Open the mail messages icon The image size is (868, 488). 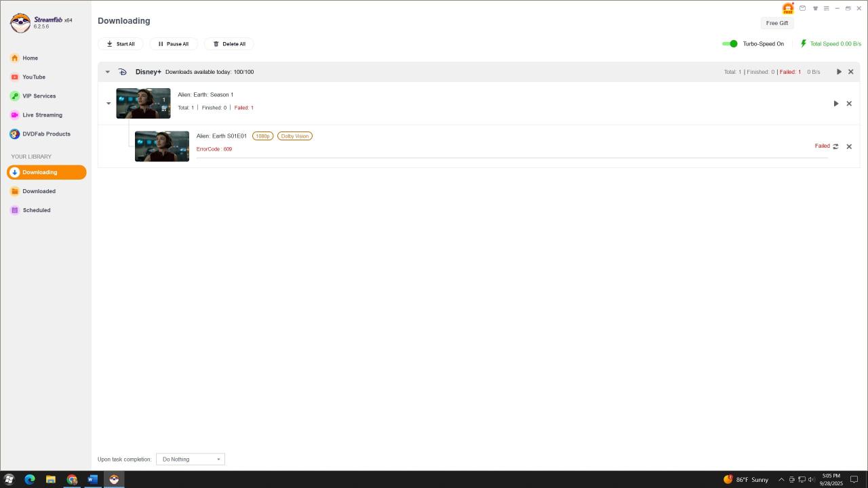pyautogui.click(x=803, y=8)
